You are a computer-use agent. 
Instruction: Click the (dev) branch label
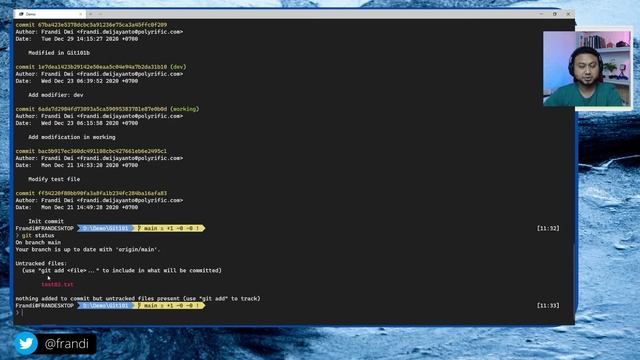click(178, 67)
